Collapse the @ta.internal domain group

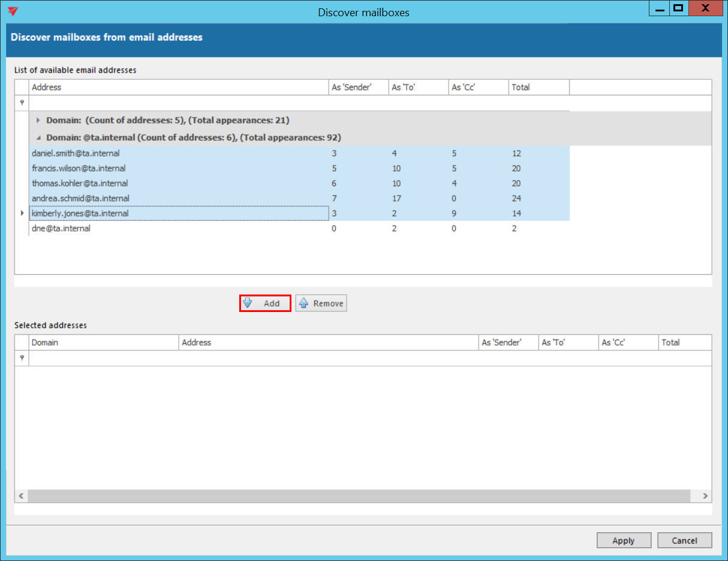click(x=39, y=137)
